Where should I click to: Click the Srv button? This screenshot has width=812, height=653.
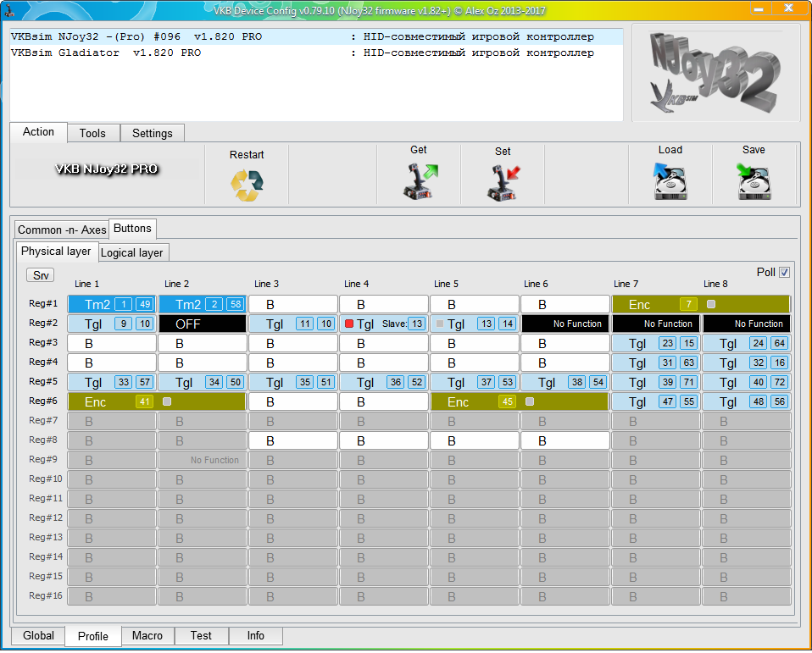click(x=41, y=275)
